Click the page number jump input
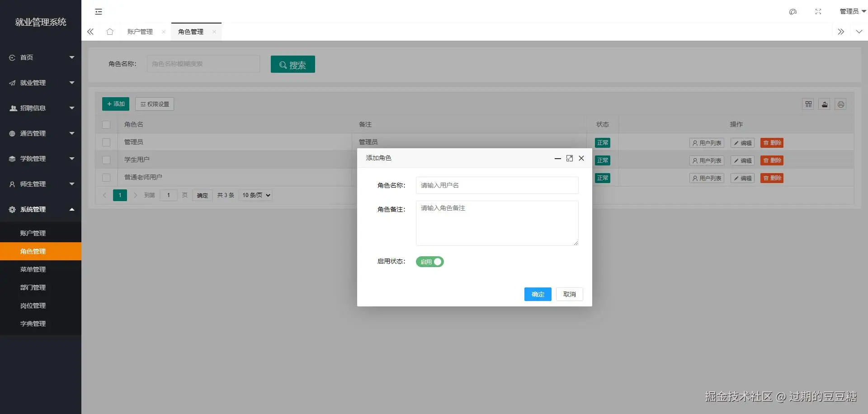868x414 pixels. [x=169, y=195]
